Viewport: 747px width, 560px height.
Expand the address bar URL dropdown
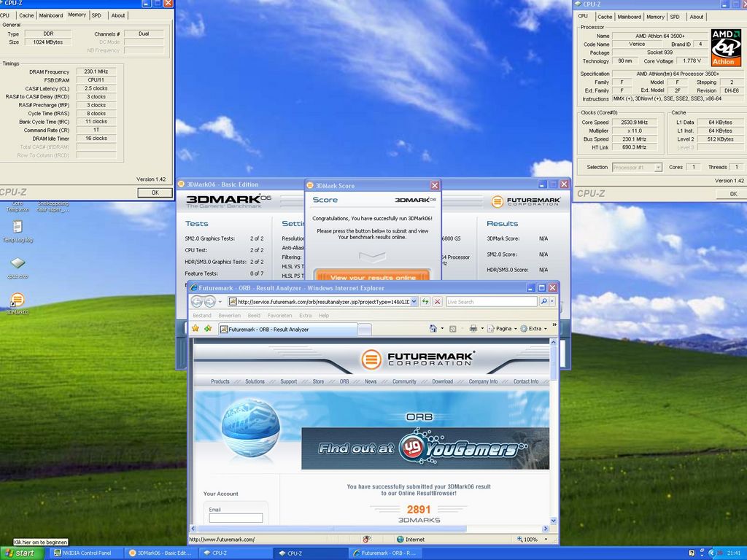[x=414, y=301]
